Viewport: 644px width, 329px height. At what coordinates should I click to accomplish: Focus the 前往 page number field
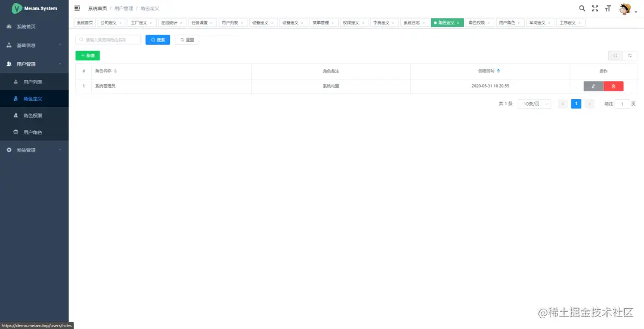[622, 104]
